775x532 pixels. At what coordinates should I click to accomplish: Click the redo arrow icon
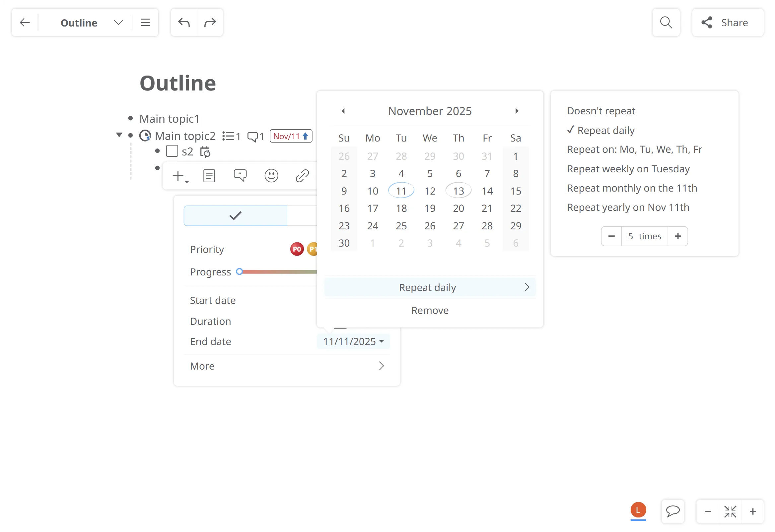coord(210,23)
